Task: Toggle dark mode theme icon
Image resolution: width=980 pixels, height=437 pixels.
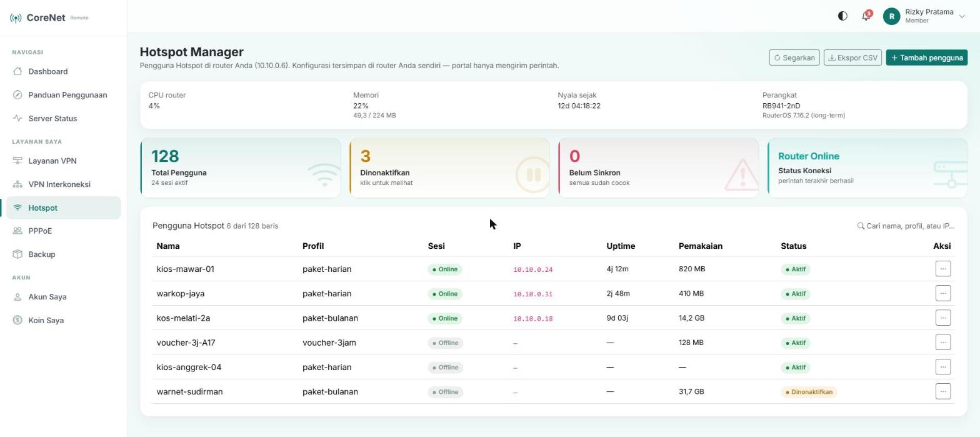Action: tap(842, 16)
